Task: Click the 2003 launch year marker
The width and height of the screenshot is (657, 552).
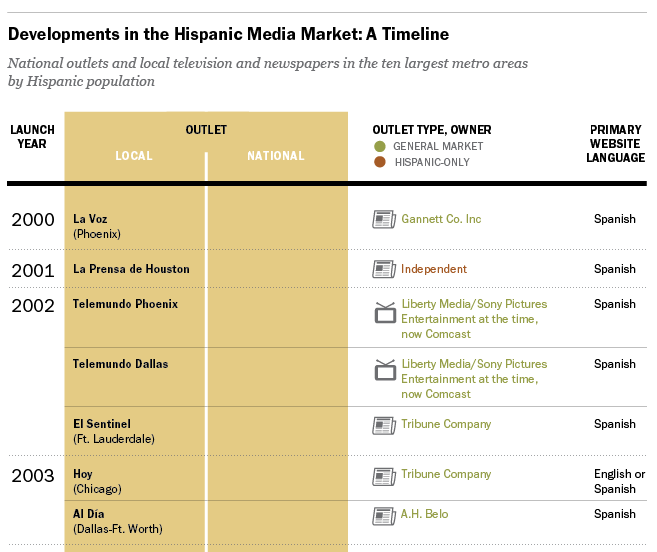Action: 33,476
